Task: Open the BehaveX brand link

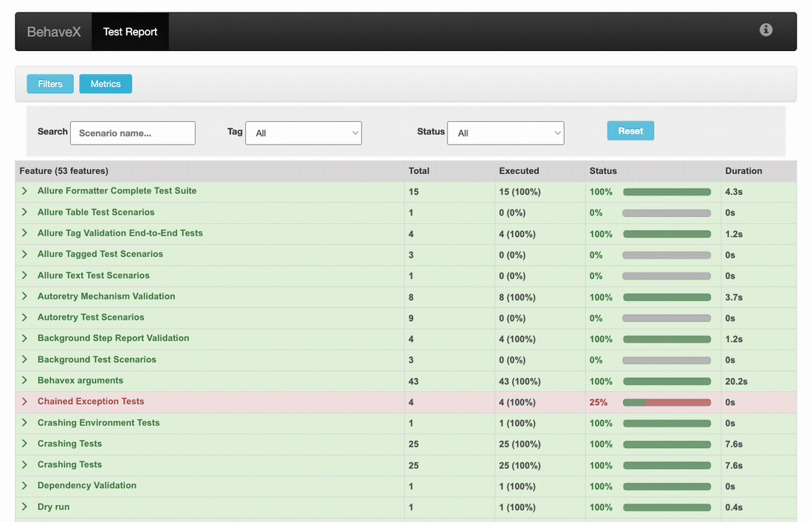Action: click(54, 32)
